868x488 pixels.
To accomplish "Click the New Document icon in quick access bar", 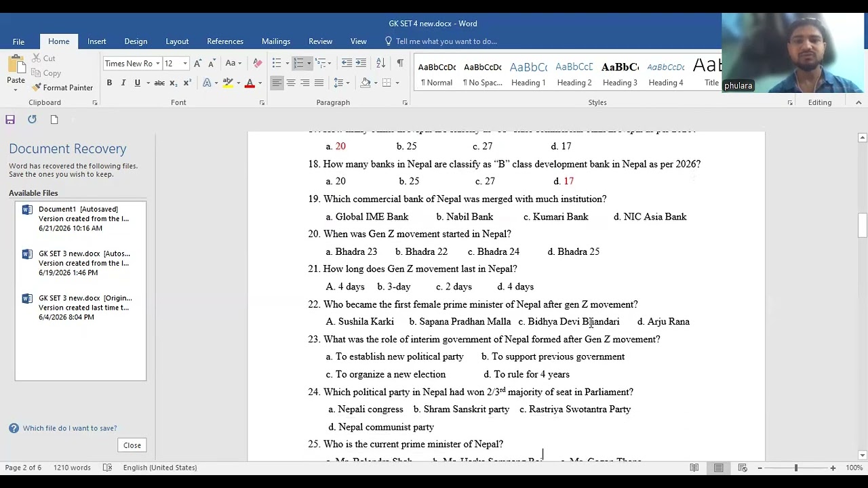I will click(x=54, y=119).
